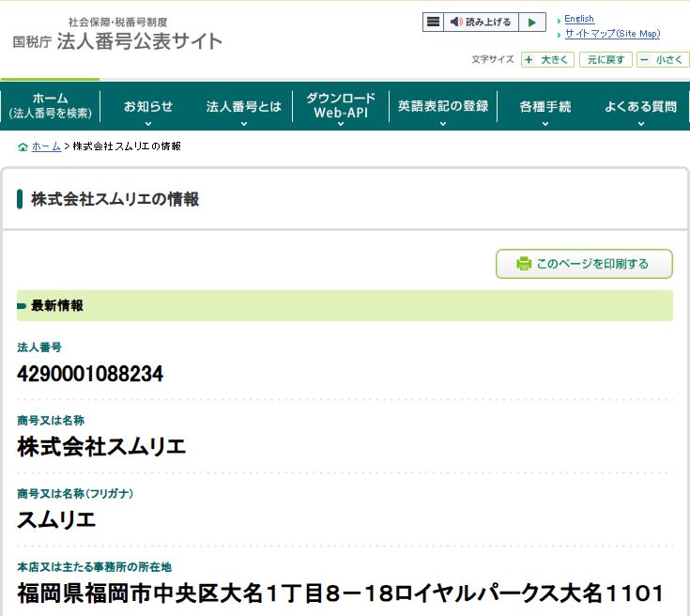Viewport: 690px width, 616px height.
Task: Click the 最新情報 section header
Action: (x=345, y=305)
